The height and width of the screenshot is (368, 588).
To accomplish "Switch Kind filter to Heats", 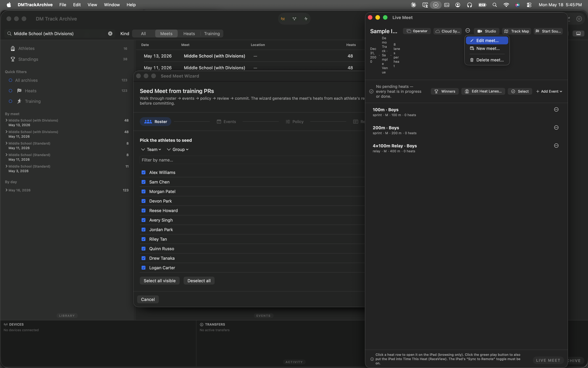I will click(189, 34).
